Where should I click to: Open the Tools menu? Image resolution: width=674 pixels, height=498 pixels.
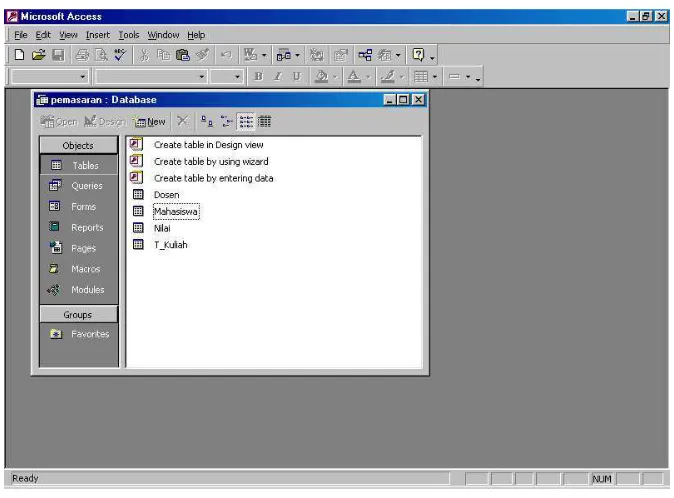pos(129,35)
